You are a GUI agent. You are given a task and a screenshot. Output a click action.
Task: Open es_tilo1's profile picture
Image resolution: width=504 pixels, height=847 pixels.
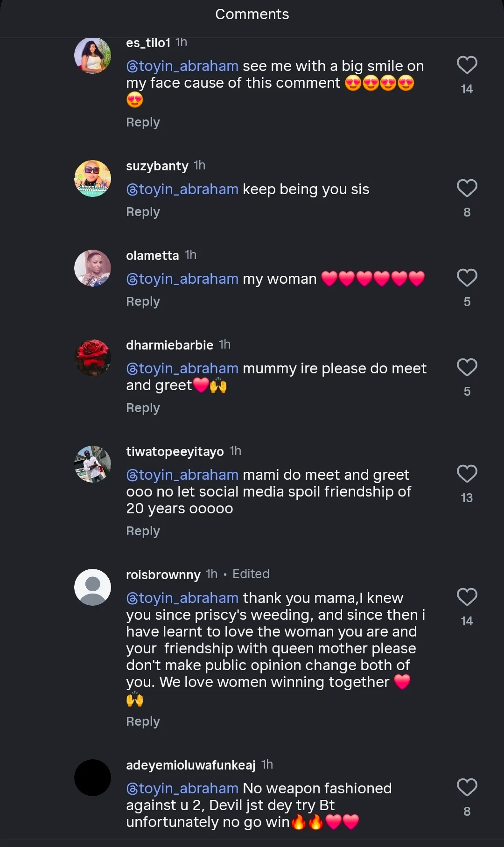(x=93, y=56)
